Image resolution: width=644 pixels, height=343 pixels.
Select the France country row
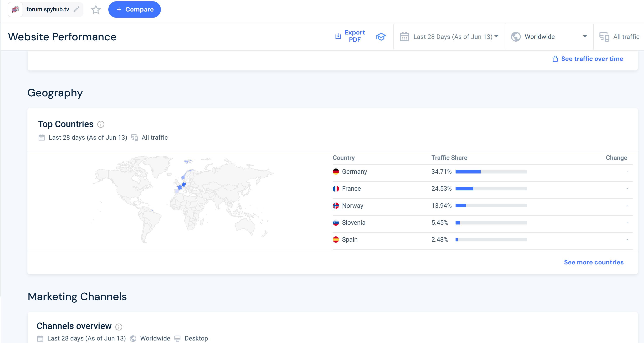(351, 189)
